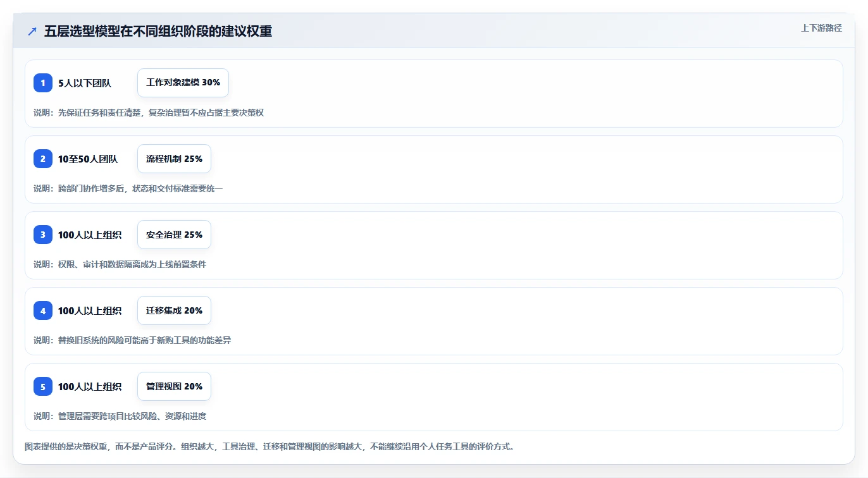
Task: Select the 流程机制 25% chip
Action: click(174, 159)
